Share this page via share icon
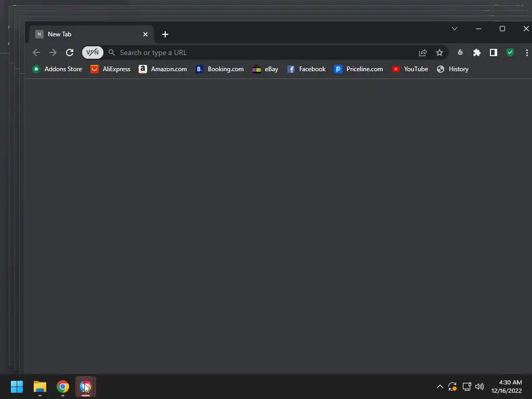Image resolution: width=532 pixels, height=399 pixels. coord(423,52)
